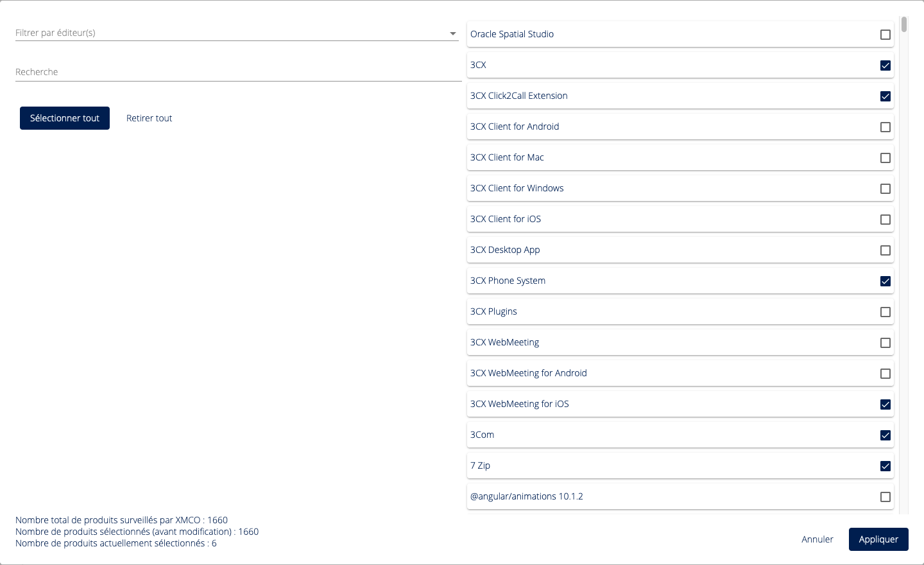Check the 3CX Client for iOS box
This screenshot has height=565, width=924.
(x=886, y=220)
